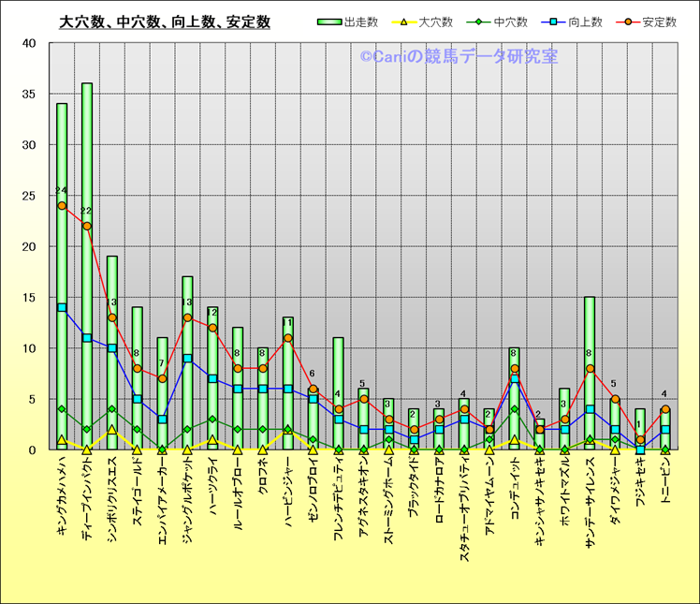
Task: Click the ハービンジャー x-axis label
Action: coord(287,498)
